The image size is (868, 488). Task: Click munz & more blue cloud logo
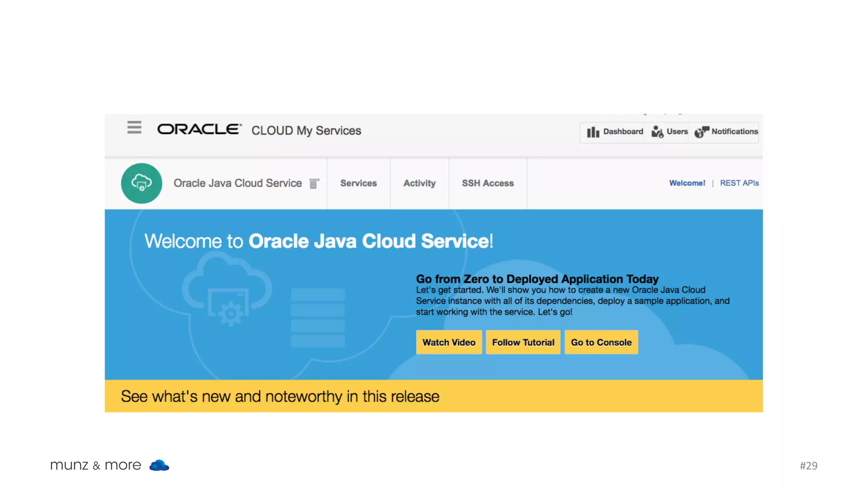(x=159, y=466)
